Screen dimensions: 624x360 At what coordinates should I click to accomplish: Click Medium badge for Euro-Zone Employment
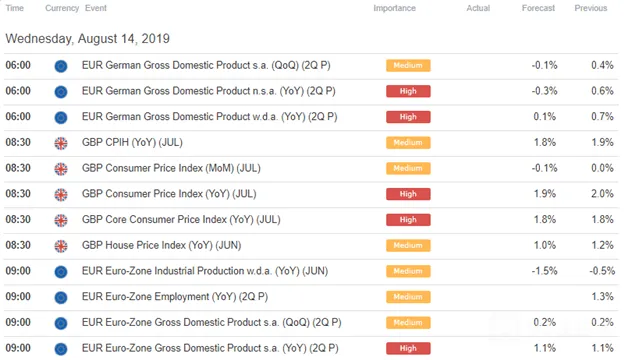(x=408, y=297)
